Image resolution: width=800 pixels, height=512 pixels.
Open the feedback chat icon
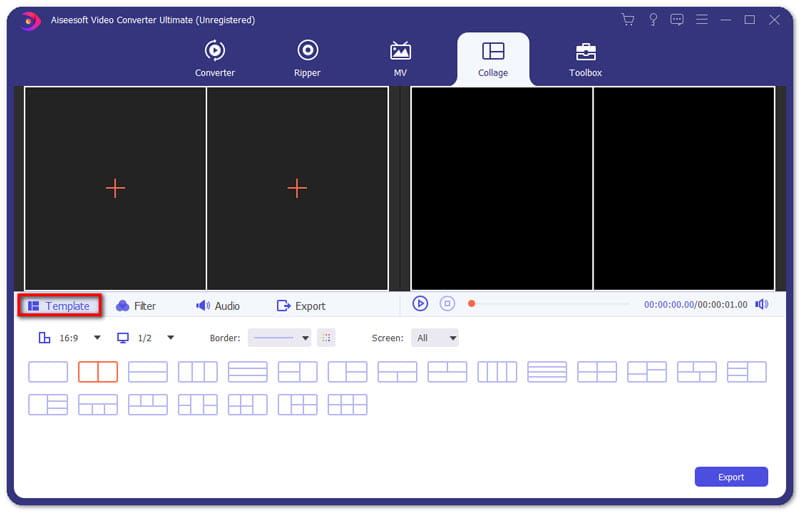(677, 20)
